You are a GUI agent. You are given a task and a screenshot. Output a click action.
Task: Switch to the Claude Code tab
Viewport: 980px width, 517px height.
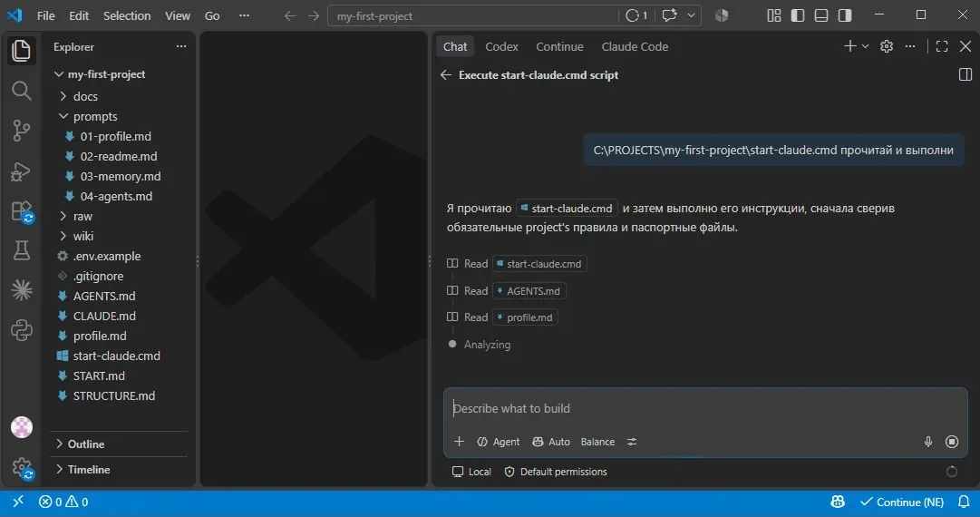(635, 47)
